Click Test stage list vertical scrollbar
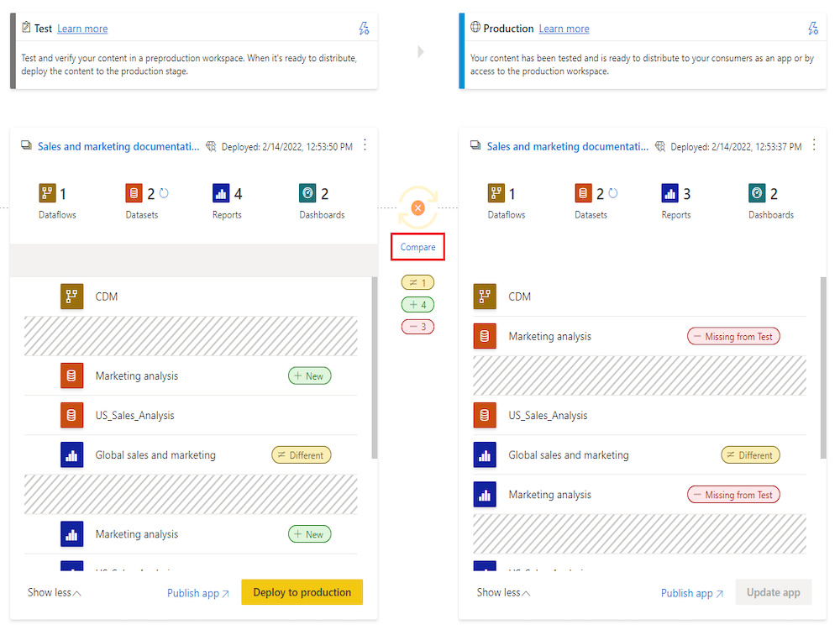The width and height of the screenshot is (840, 630). [x=375, y=368]
